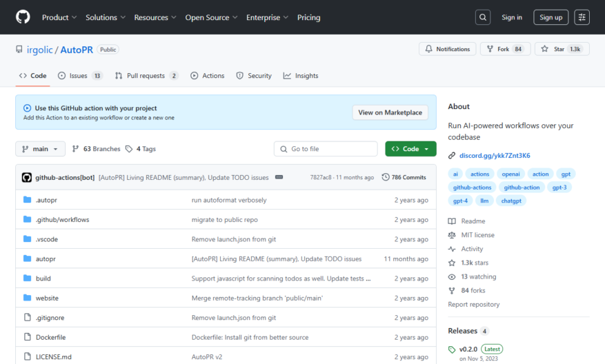Switch to the Insights tab
Image resolution: width=605 pixels, height=364 pixels.
[301, 76]
